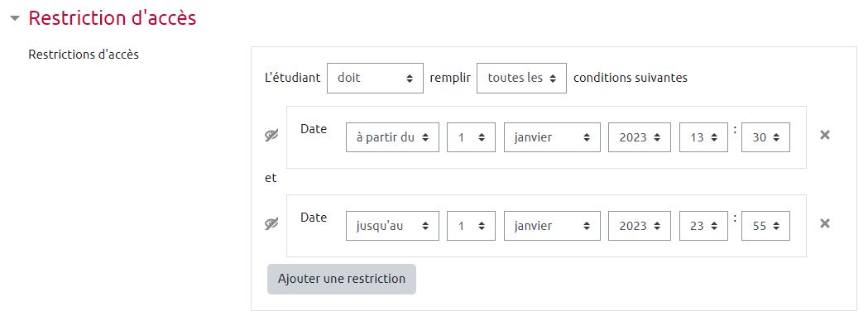
Task: Open the 'doit' dropdown
Action: (x=376, y=78)
